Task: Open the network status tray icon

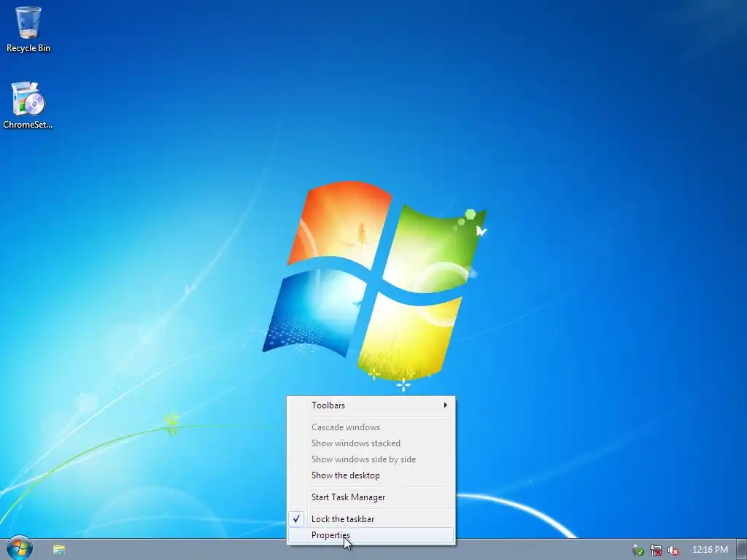Action: 656,550
